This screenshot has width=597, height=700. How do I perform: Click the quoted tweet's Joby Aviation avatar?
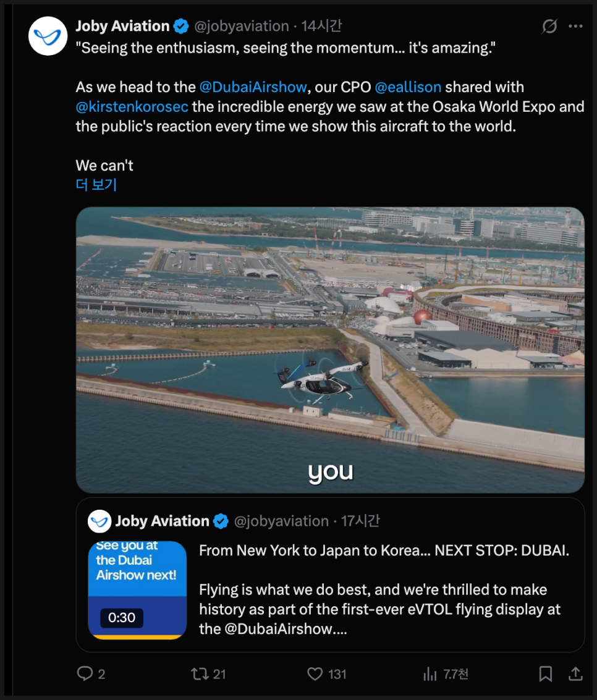(x=99, y=521)
